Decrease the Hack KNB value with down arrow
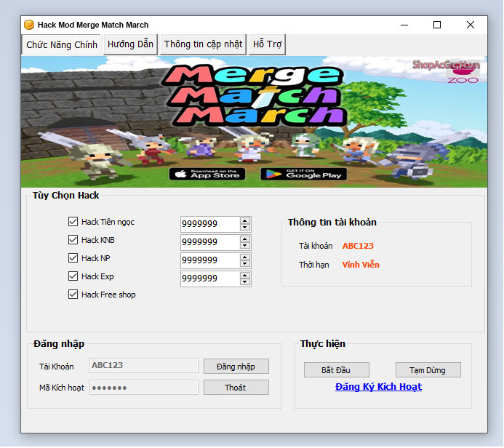Viewport: 504px width, 448px height. (x=245, y=246)
